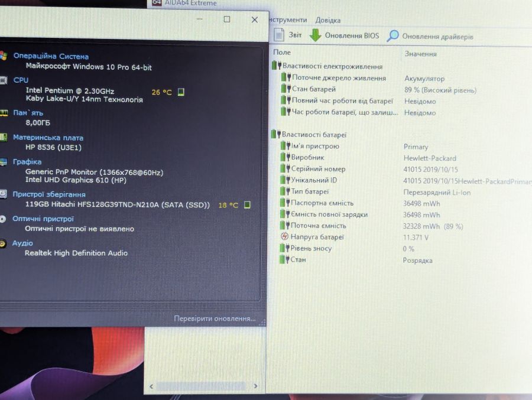
Task: Click the disc icon beside Оптичні пристрої
Action: point(3,219)
